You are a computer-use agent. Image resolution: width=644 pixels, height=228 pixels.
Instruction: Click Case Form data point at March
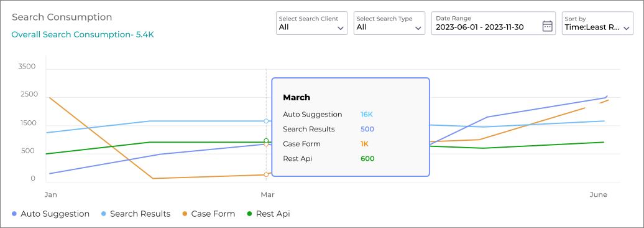click(266, 174)
